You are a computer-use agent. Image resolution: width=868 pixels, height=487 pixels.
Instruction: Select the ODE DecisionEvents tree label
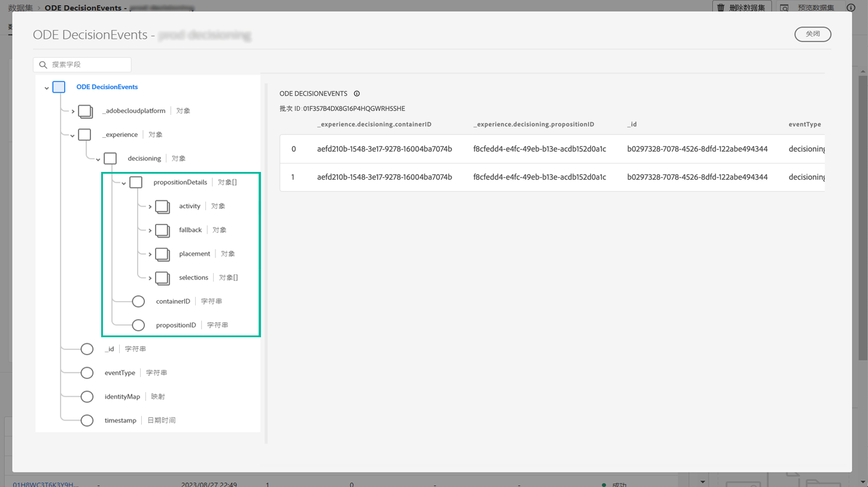(107, 87)
